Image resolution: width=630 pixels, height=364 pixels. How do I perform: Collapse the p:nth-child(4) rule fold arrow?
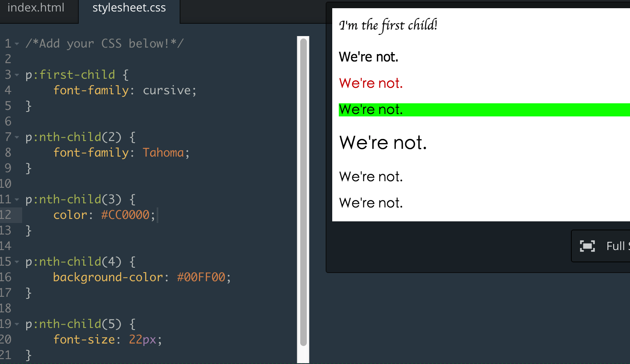17,262
